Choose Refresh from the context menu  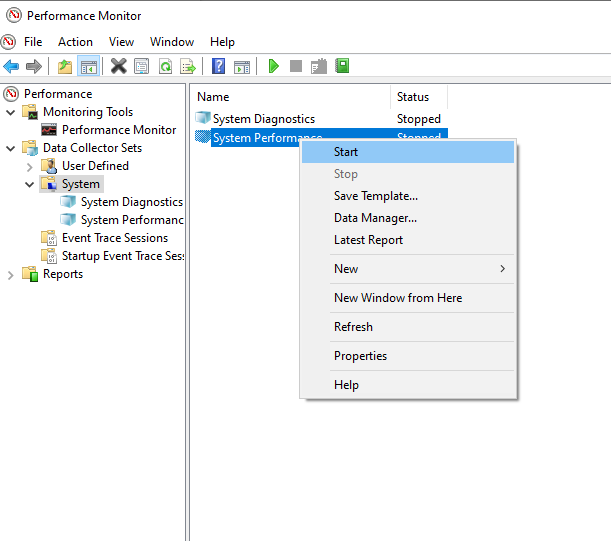point(408,327)
